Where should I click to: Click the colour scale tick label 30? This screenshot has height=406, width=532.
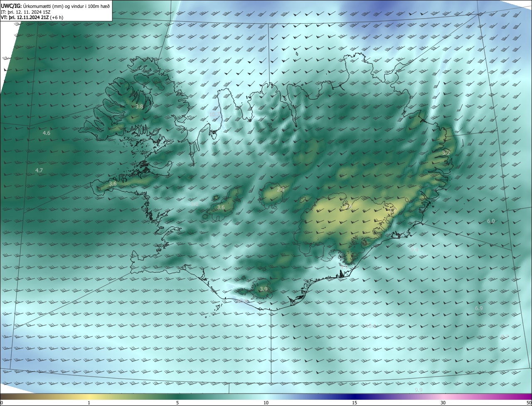click(443, 403)
